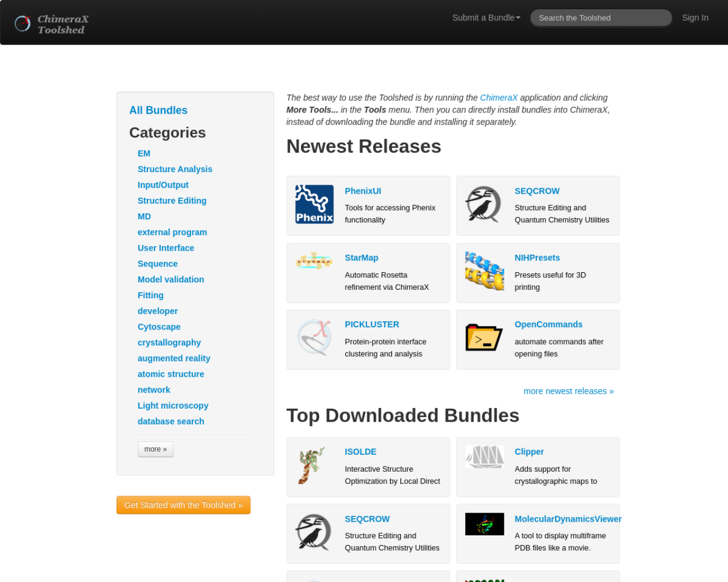The image size is (728, 582).
Task: Click the StarMap bundle icon
Action: point(315,261)
